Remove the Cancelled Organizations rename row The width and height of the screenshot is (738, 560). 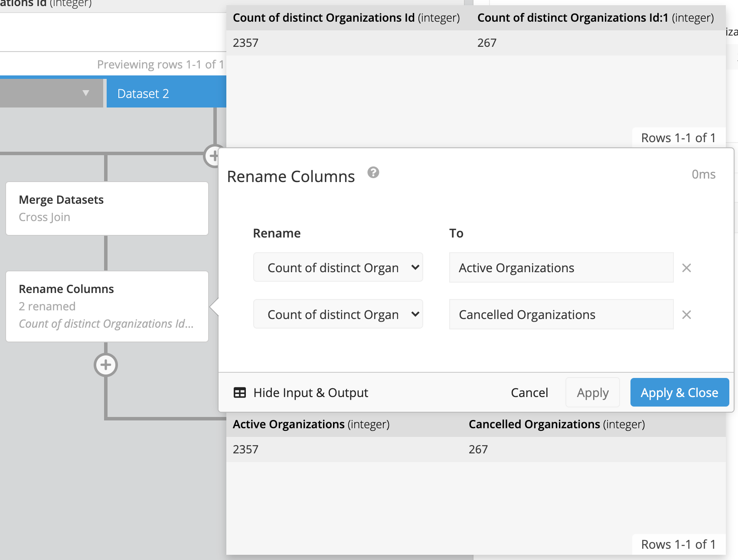pos(686,315)
